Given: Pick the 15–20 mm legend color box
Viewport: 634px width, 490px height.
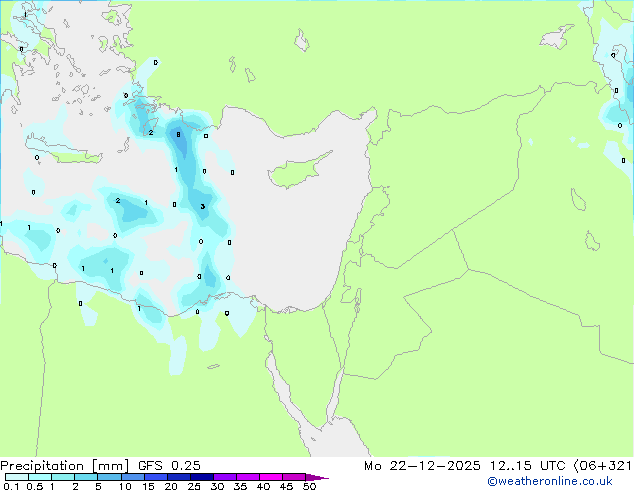Looking at the screenshot, I should pos(155,477).
